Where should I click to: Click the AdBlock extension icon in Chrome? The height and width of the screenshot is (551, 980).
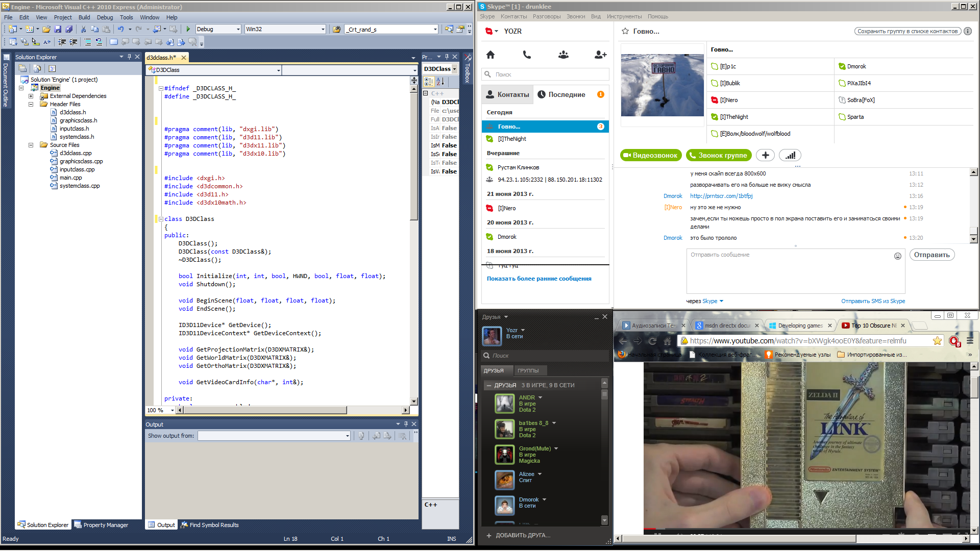(954, 341)
